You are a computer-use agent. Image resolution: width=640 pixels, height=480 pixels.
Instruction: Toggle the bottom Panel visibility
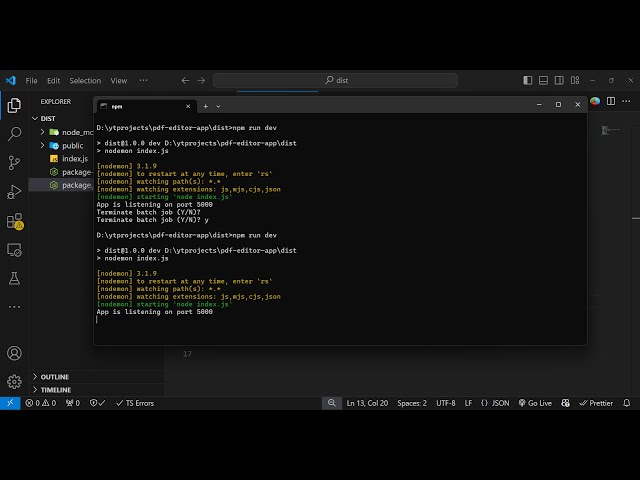pyautogui.click(x=545, y=80)
